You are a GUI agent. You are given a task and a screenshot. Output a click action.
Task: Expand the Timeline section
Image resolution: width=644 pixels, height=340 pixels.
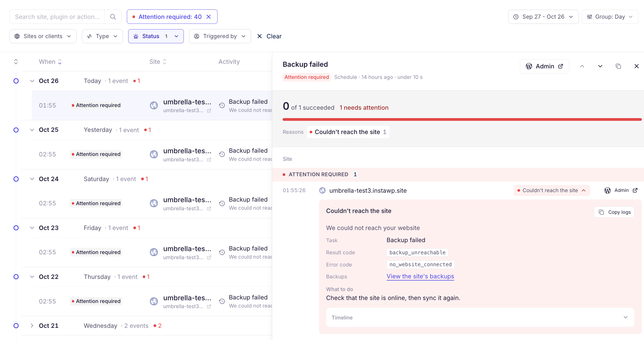pyautogui.click(x=480, y=317)
